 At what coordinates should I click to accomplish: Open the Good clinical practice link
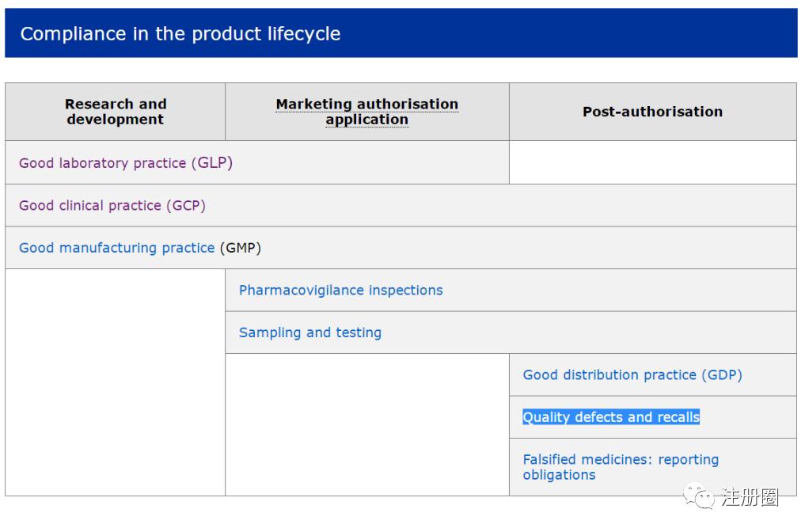(x=91, y=206)
